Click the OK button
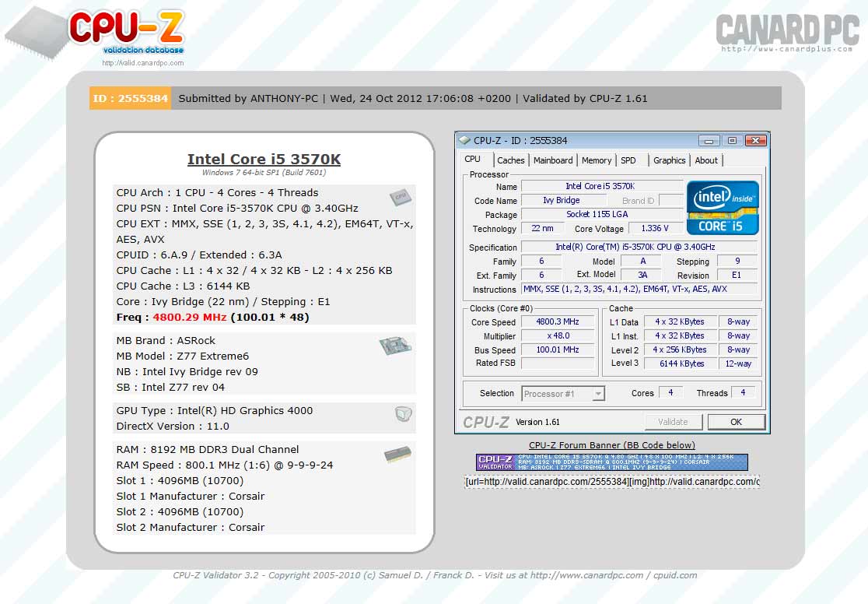This screenshot has width=868, height=604. click(737, 422)
